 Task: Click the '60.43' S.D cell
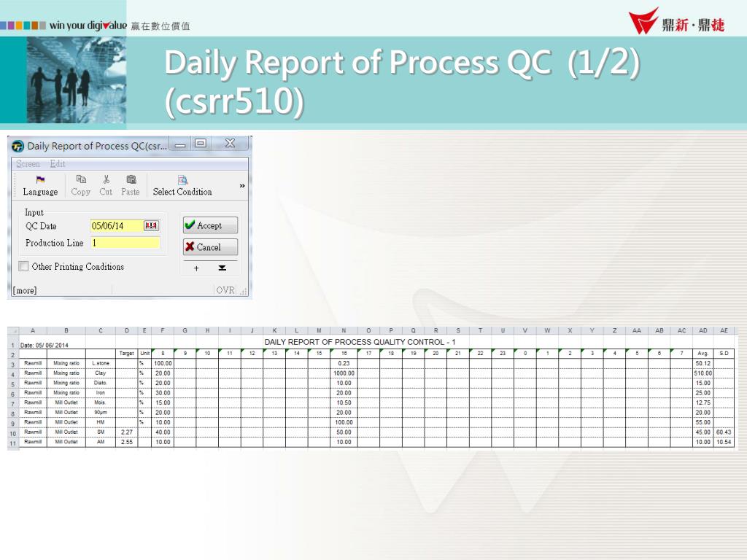point(724,432)
